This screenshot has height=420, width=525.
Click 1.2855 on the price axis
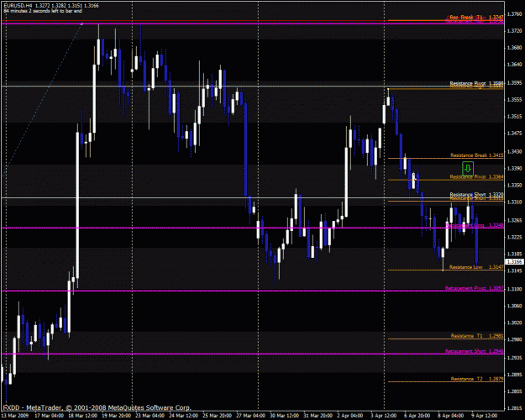pos(515,391)
